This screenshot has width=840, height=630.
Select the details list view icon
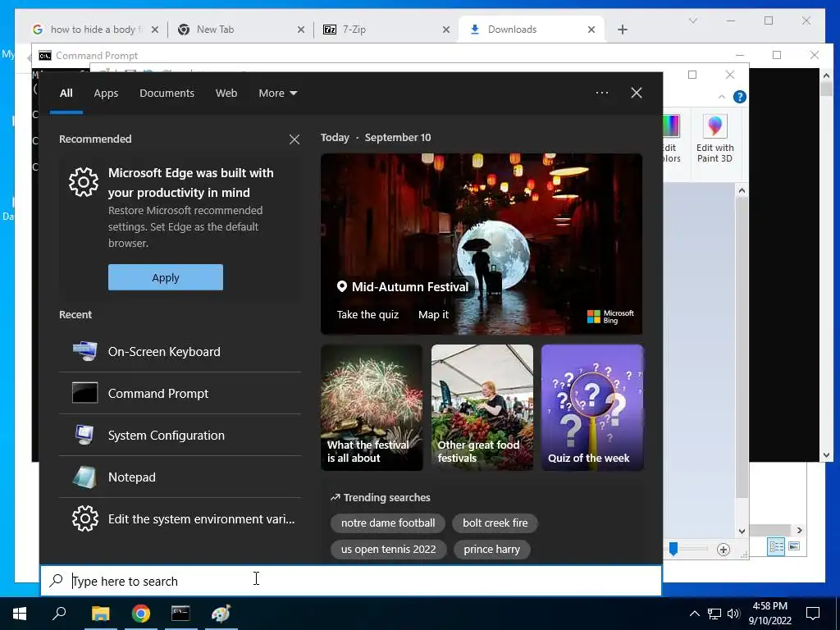coord(776,546)
